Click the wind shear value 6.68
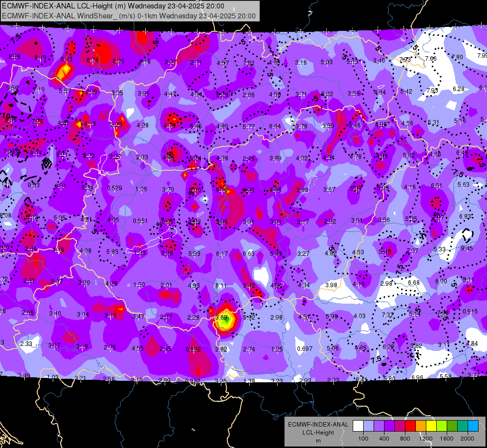This screenshot has width=487, height=448. 414,283
